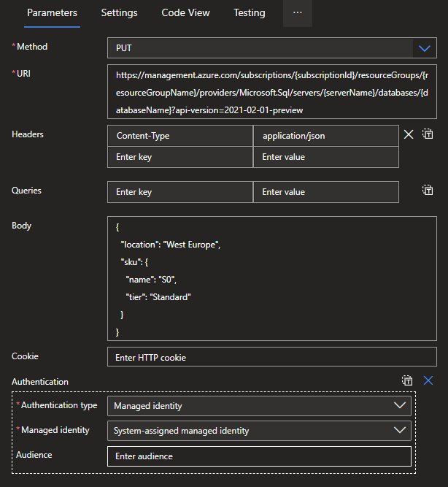Screen dimensions: 448x487
Task: Focus the Enter audience field
Action: pyautogui.click(x=259, y=456)
